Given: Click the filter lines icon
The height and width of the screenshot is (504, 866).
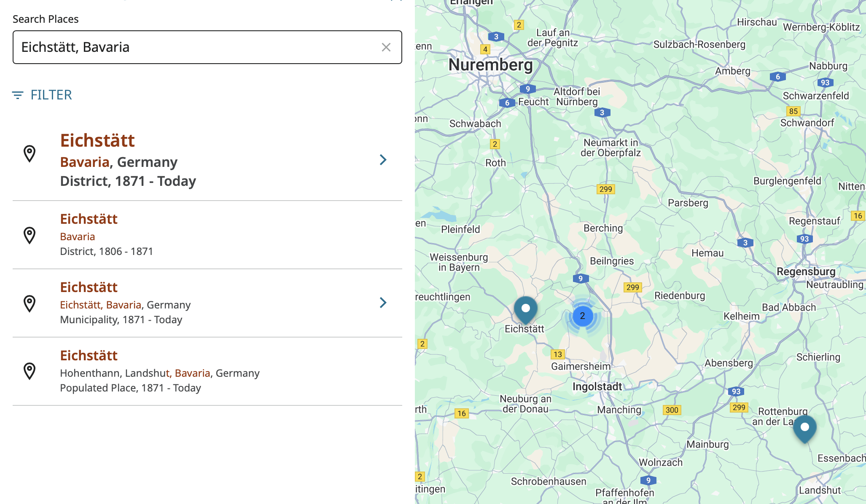Looking at the screenshot, I should click(18, 95).
